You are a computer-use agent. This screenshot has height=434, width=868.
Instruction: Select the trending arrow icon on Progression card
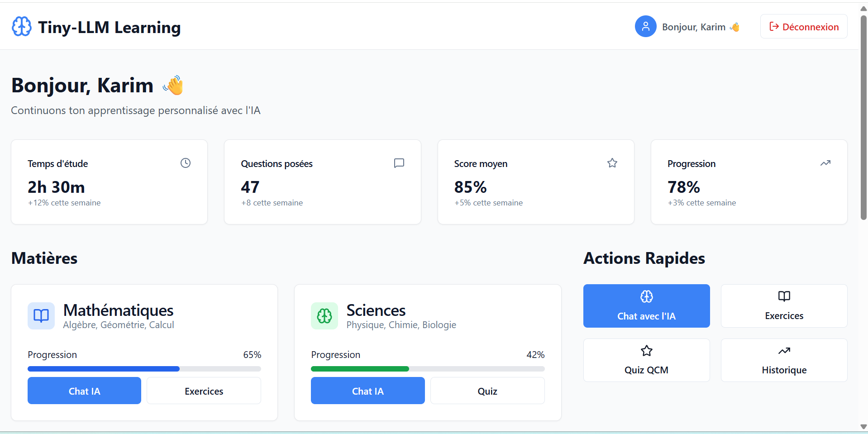click(826, 163)
